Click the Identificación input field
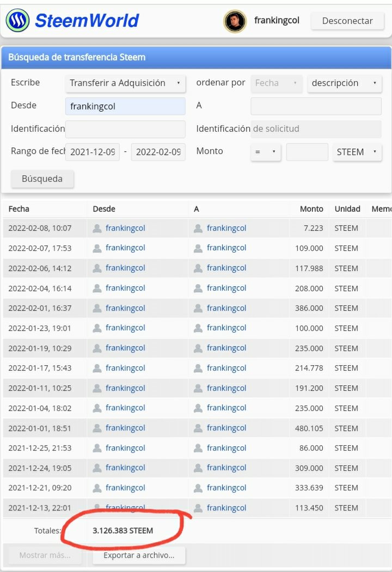 (125, 129)
